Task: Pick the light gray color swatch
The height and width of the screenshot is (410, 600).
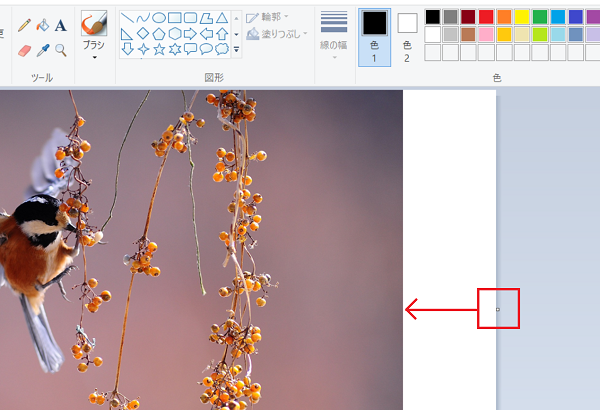Action: (451, 34)
